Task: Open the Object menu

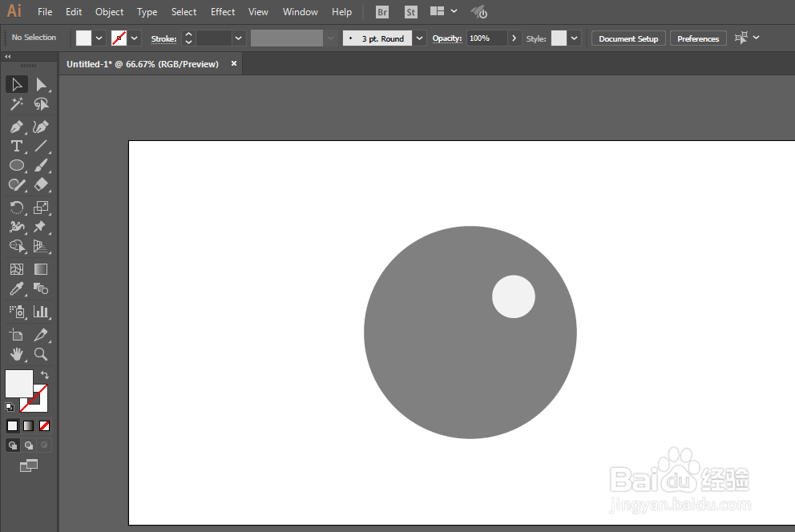Action: 110,12
